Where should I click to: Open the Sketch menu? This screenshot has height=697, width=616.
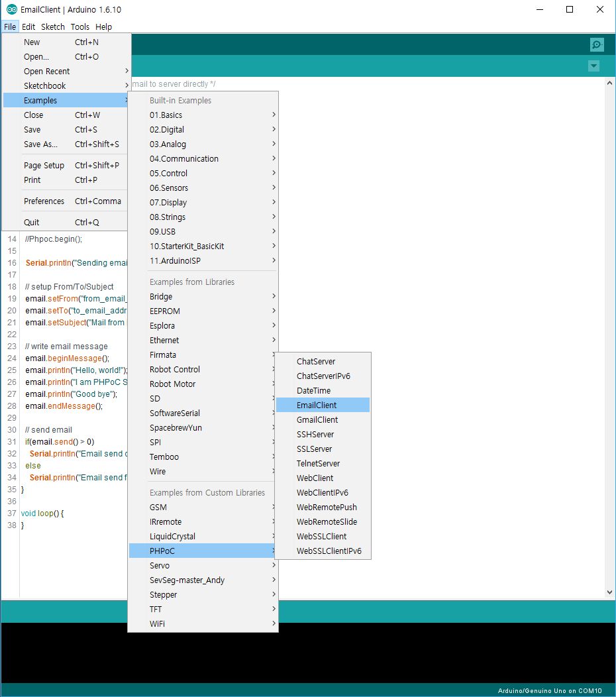click(53, 27)
